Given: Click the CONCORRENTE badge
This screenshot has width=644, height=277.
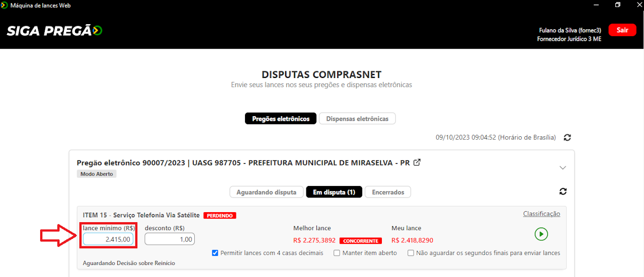Looking at the screenshot, I should 361,241.
